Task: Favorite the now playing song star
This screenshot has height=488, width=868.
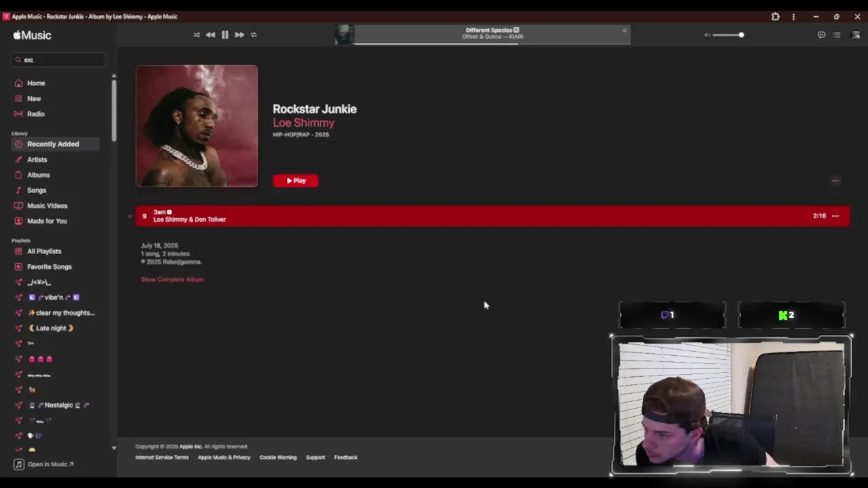Action: tap(625, 30)
